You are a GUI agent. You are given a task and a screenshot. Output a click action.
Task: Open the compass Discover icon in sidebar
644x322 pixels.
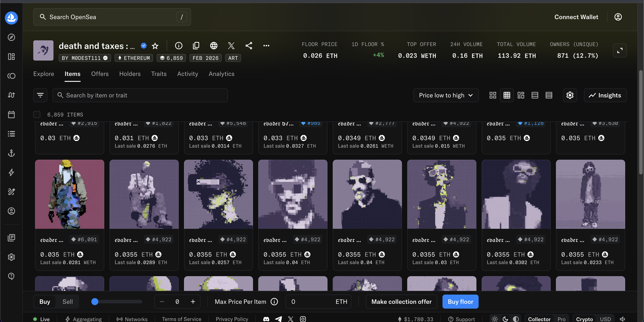pos(11,37)
